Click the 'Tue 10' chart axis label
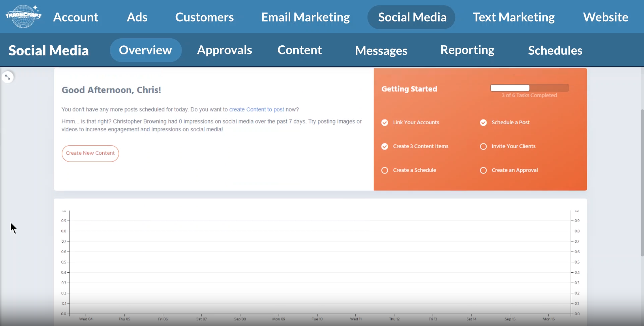Screen dimensions: 644x326 (x=317, y=319)
